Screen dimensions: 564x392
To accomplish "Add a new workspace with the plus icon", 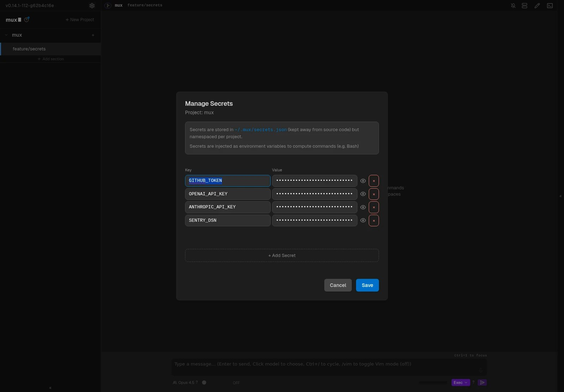I will coord(93,35).
